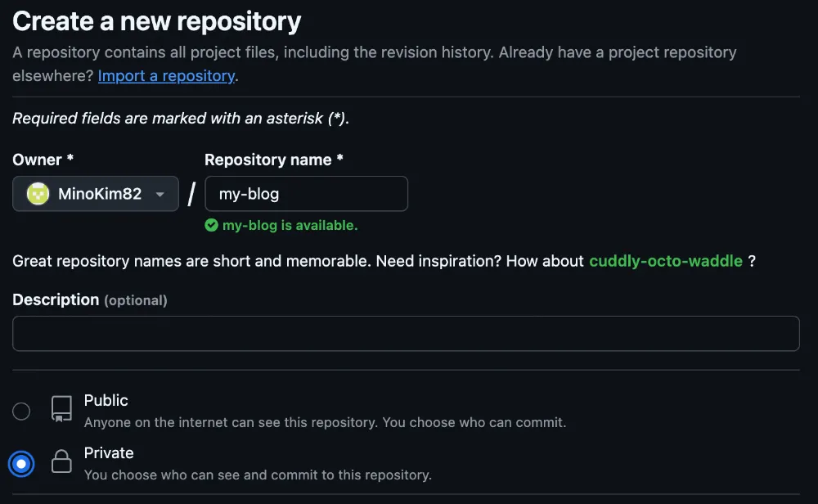Image resolution: width=818 pixels, height=504 pixels.
Task: Click the Description (optional) label
Action: point(90,300)
